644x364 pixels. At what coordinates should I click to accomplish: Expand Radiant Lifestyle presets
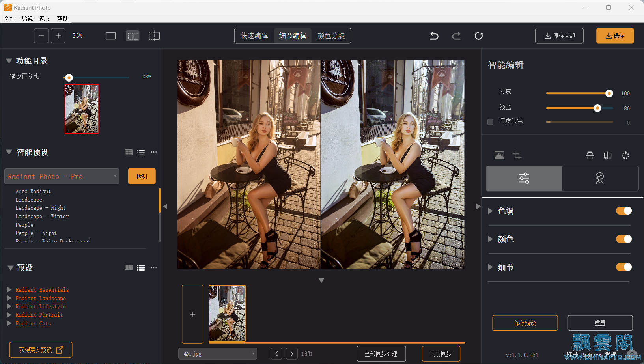click(x=9, y=306)
